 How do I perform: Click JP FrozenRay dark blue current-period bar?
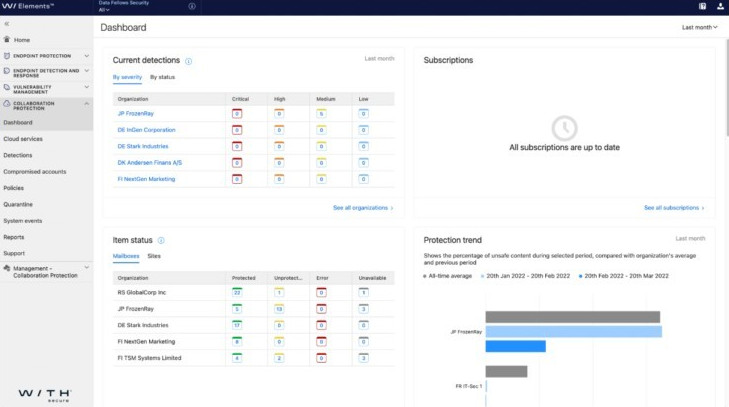tap(516, 346)
